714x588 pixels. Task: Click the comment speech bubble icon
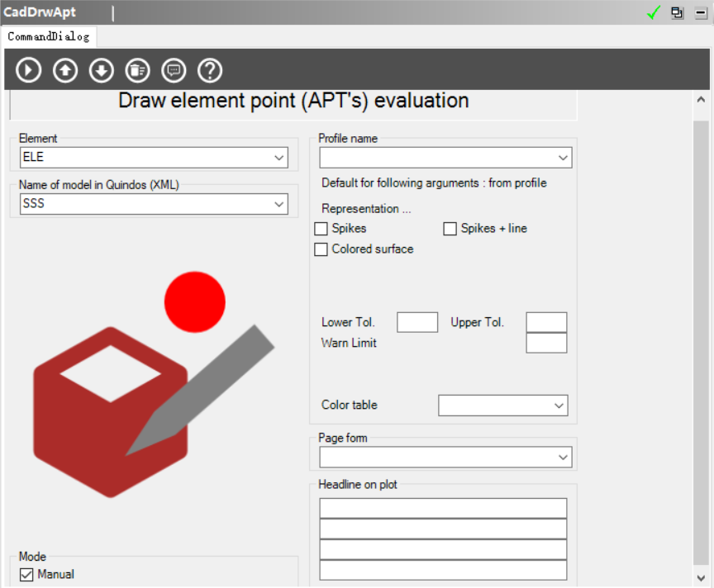[174, 70]
